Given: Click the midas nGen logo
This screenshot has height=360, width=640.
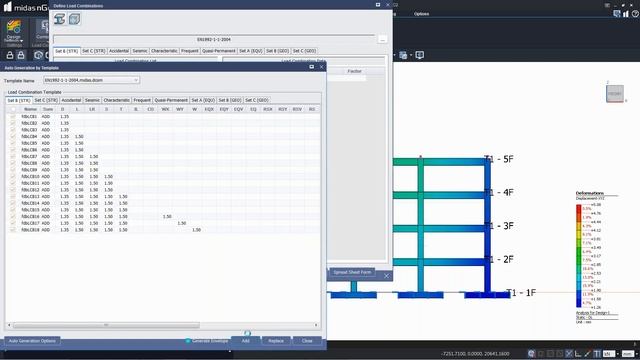Looking at the screenshot, I should (25, 7).
